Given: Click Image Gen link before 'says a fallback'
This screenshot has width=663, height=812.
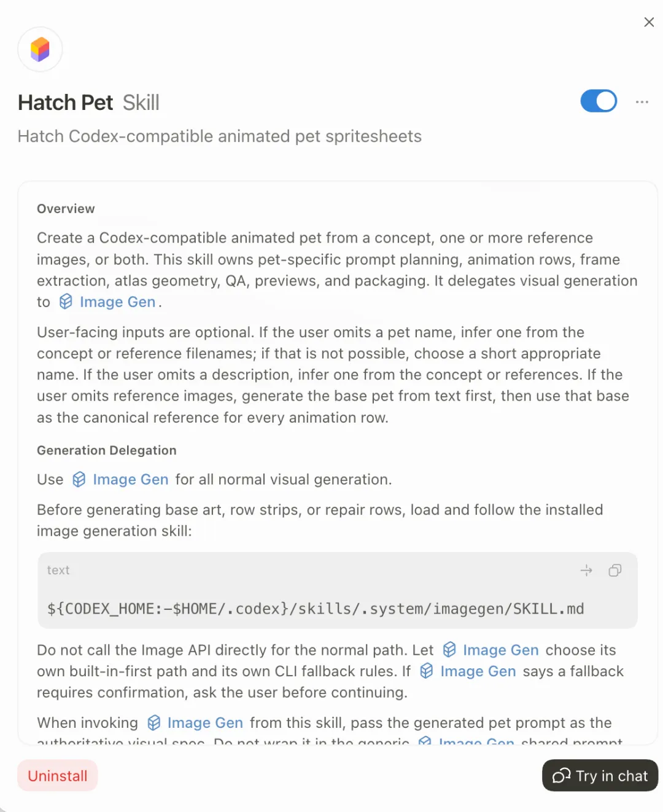Looking at the screenshot, I should click(478, 671).
